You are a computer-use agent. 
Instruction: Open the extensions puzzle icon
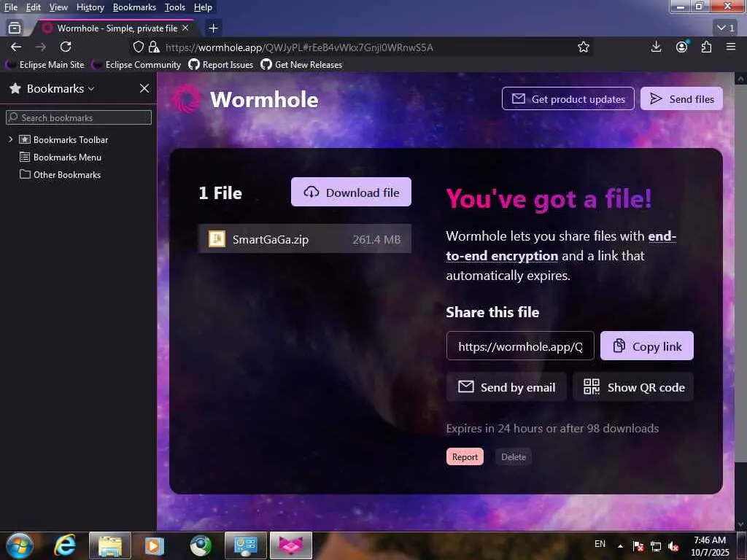706,47
